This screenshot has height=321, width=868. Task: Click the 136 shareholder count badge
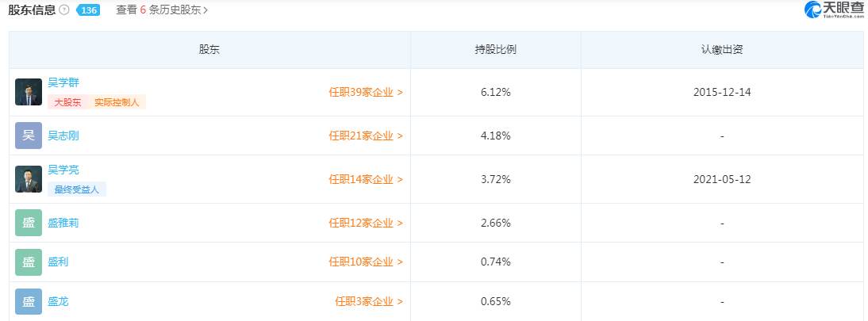pyautogui.click(x=87, y=10)
